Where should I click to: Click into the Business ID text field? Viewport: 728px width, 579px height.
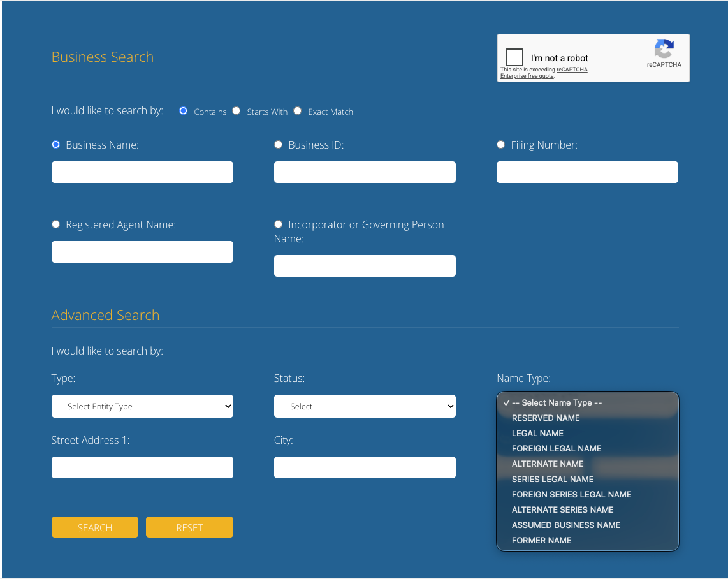click(365, 172)
